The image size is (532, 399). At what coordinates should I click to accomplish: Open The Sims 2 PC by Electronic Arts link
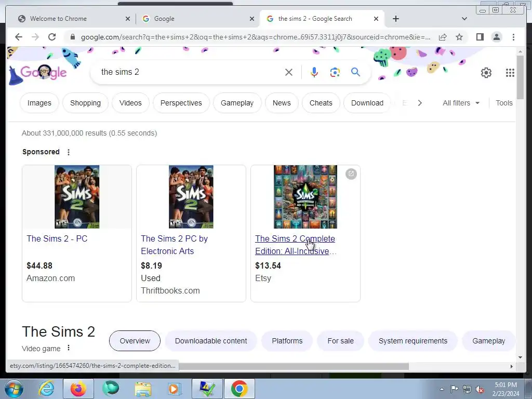(175, 245)
